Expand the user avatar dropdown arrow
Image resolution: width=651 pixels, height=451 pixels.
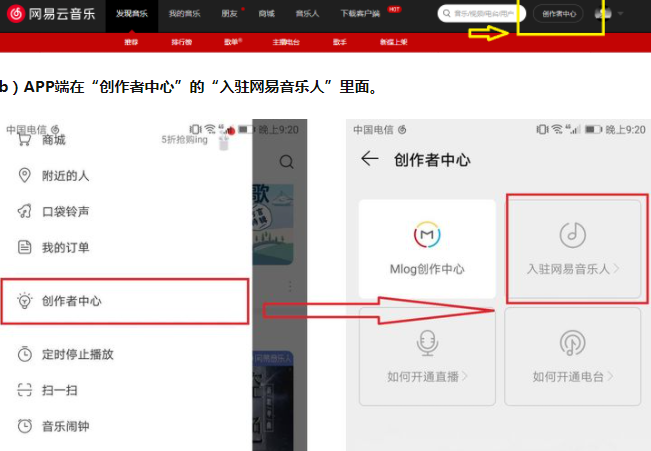620,14
